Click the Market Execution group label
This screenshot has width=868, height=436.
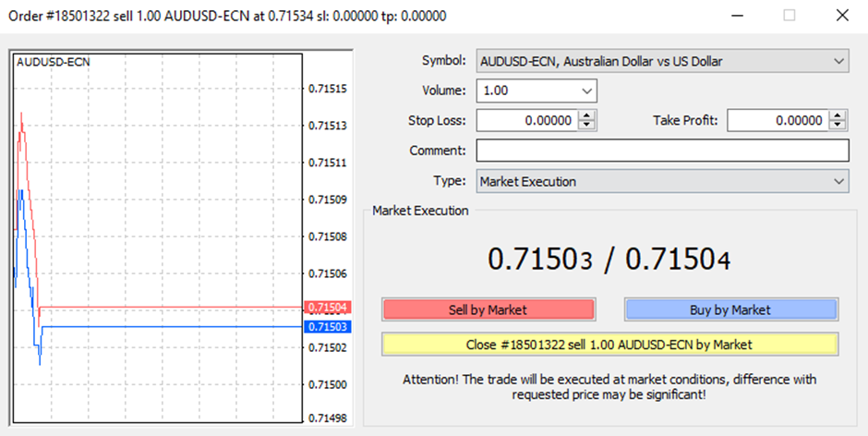[x=420, y=211]
